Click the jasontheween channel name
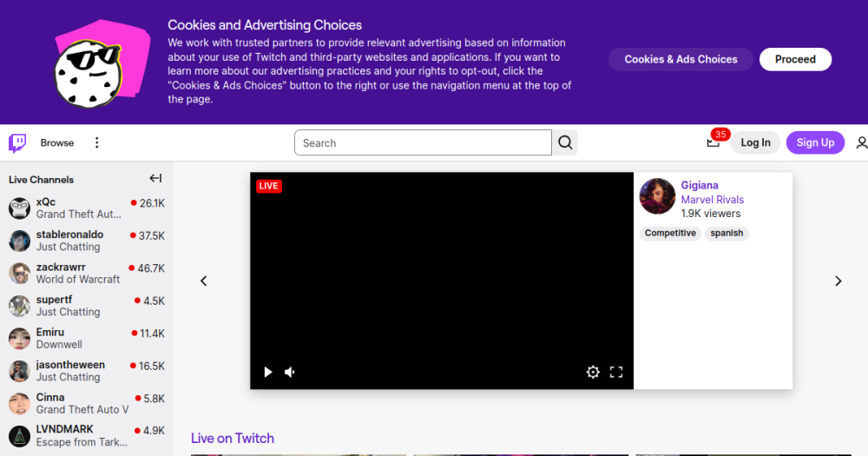 (70, 365)
